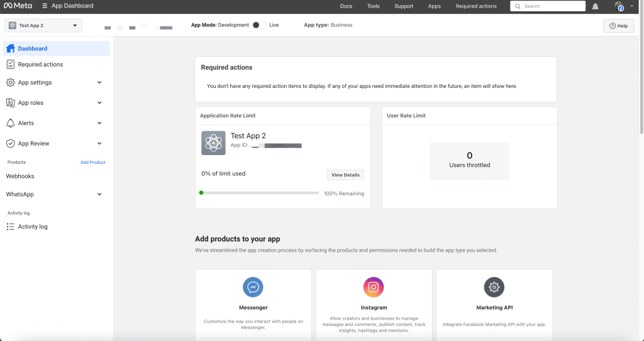Expand App Review in sidebar
The image size is (644, 341).
(x=55, y=144)
